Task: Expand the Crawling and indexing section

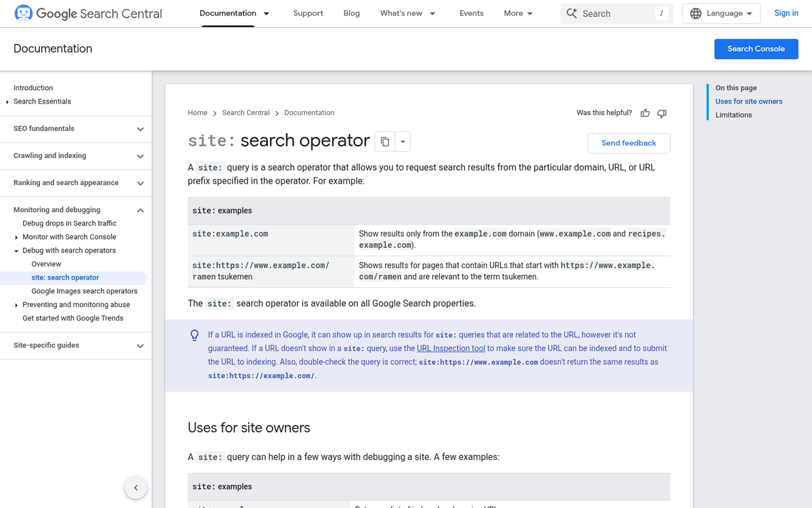Action: click(x=140, y=156)
